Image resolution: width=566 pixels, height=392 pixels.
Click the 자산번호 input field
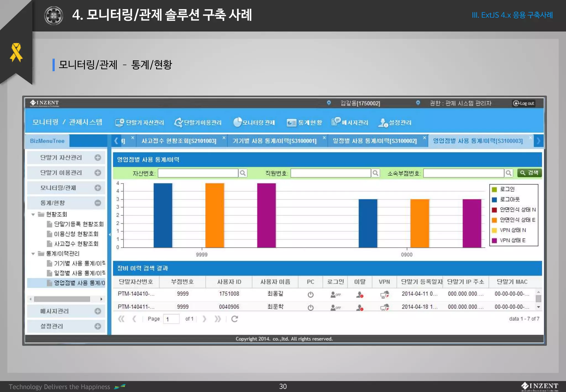click(x=198, y=173)
